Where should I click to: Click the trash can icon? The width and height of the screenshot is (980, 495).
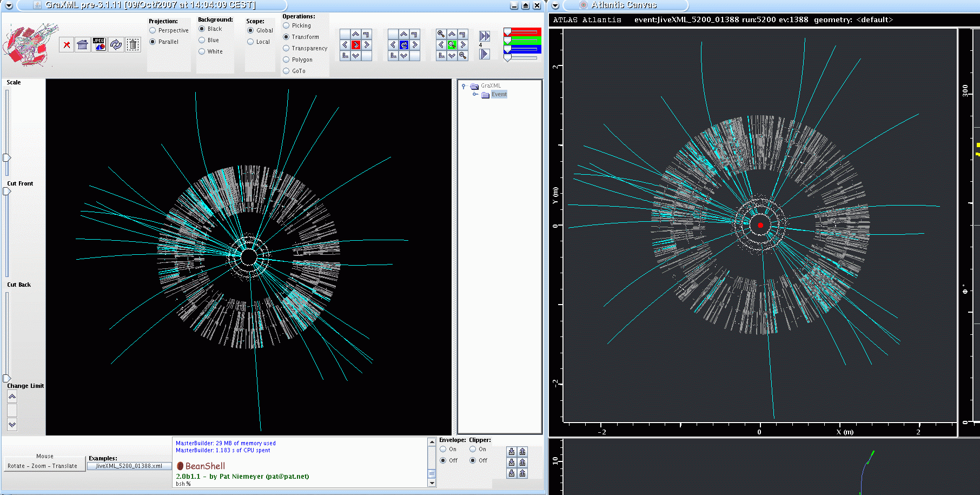[133, 45]
